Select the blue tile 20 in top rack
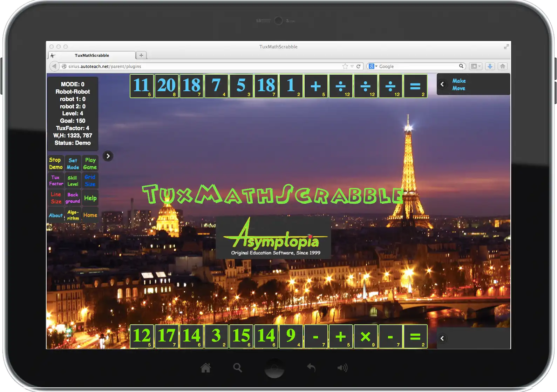The width and height of the screenshot is (557, 392). (x=167, y=86)
